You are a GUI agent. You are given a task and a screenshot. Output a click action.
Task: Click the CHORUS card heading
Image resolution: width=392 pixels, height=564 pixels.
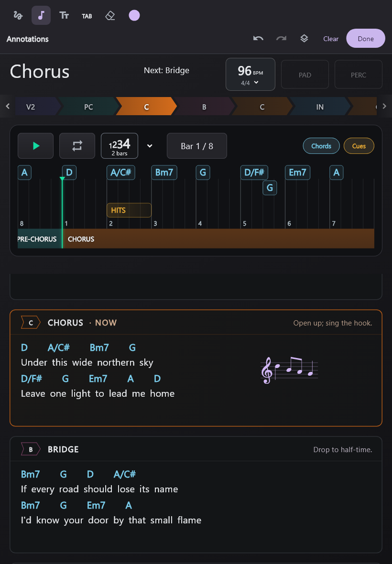(65, 323)
